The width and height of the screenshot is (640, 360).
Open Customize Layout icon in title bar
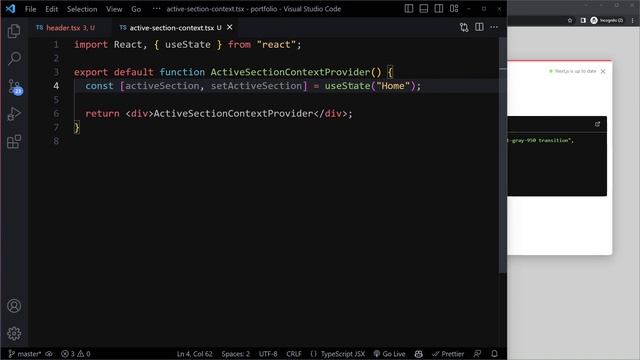pyautogui.click(x=454, y=9)
